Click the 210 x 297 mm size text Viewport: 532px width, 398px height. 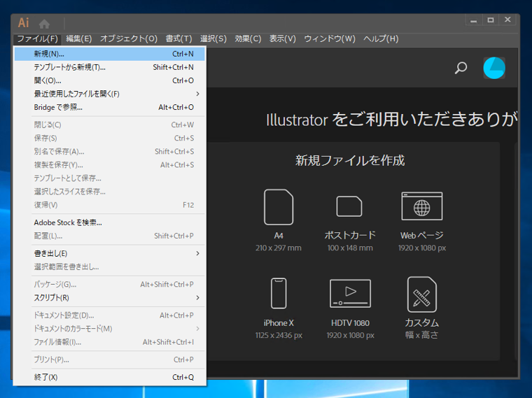[x=279, y=248]
